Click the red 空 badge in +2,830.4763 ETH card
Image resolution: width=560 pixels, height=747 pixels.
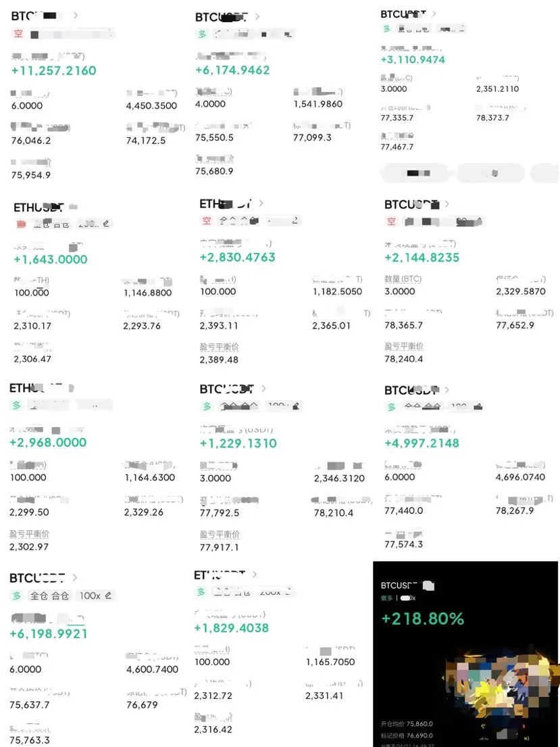coord(206,220)
